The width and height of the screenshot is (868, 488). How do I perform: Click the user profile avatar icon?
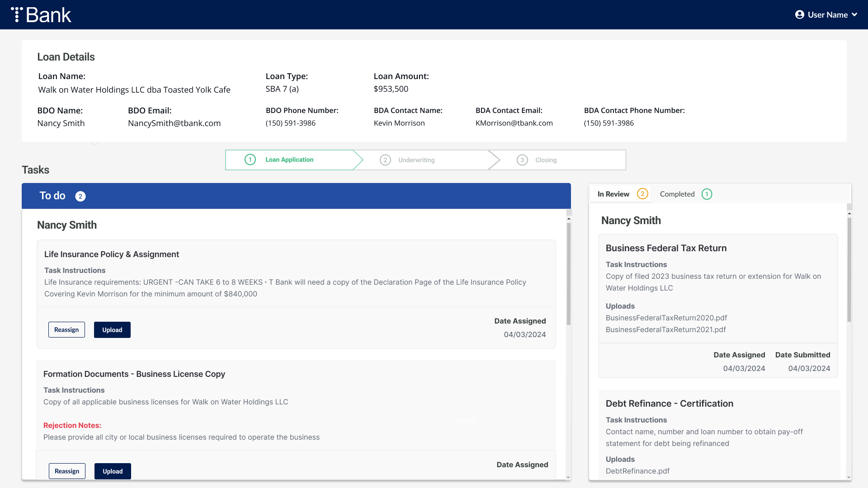pos(799,15)
